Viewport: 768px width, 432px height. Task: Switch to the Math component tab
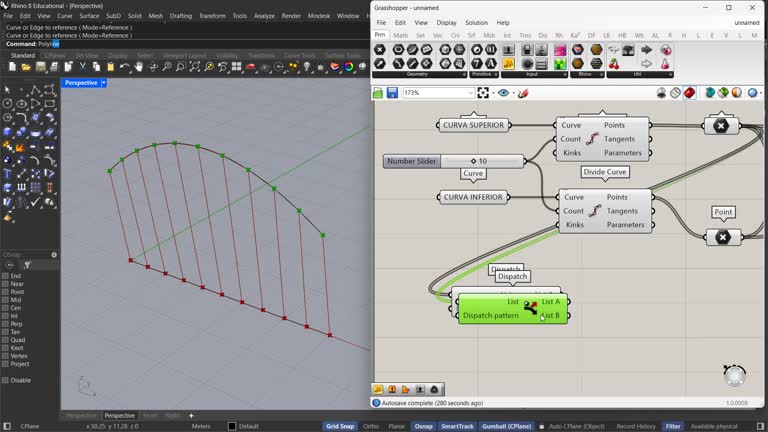[400, 35]
